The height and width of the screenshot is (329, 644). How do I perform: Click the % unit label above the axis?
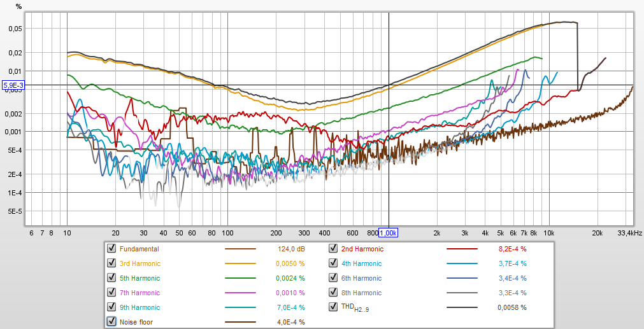pyautogui.click(x=18, y=6)
